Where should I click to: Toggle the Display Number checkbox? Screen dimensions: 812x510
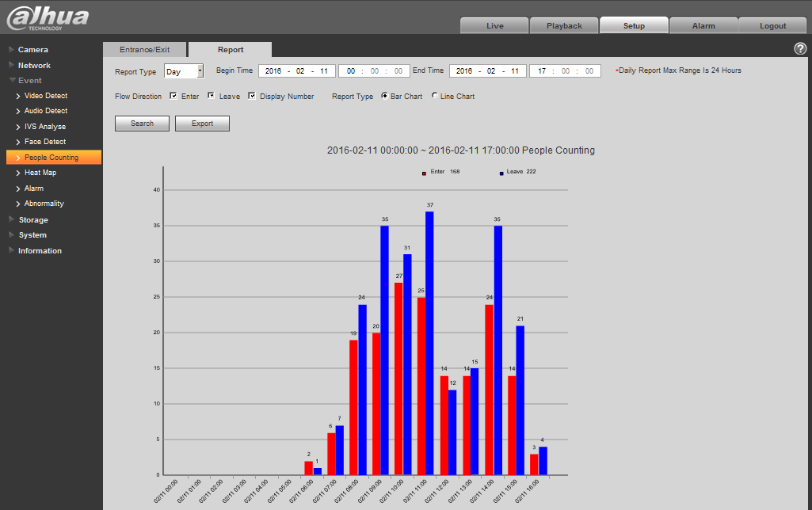(252, 97)
